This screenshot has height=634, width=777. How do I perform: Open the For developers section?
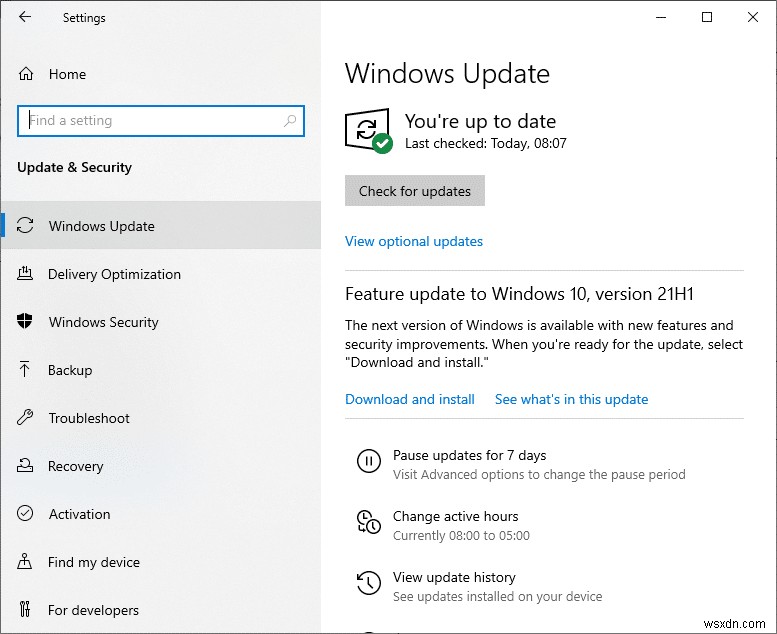(93, 610)
